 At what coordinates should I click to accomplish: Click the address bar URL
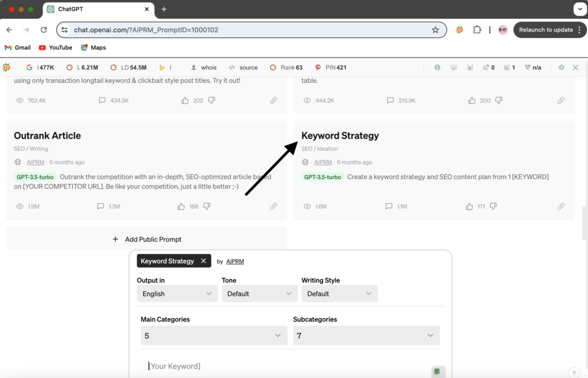tap(146, 30)
